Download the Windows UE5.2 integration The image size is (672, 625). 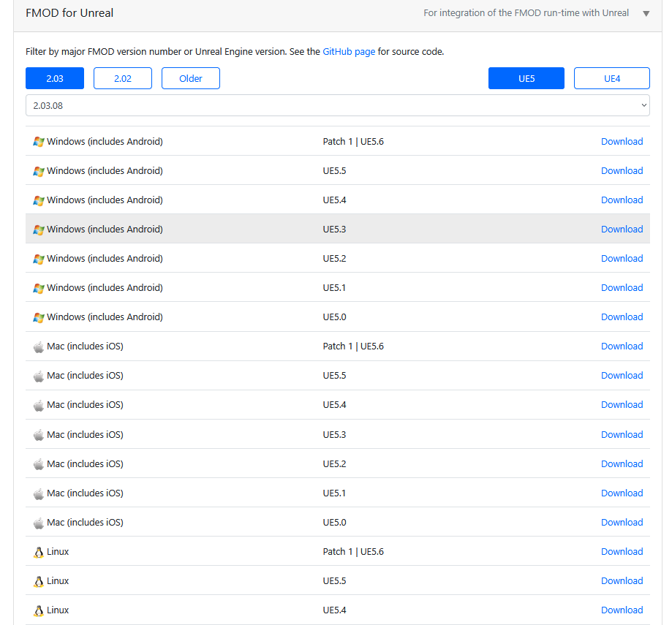622,258
